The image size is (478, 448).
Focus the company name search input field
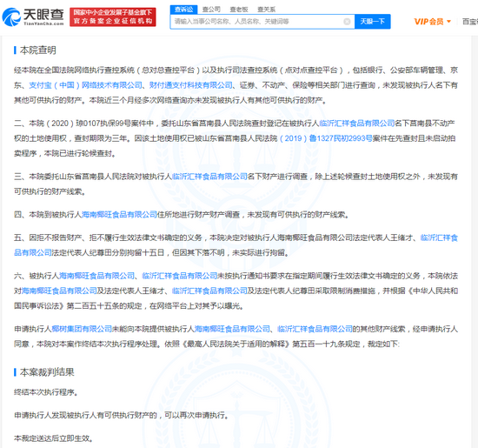(257, 22)
